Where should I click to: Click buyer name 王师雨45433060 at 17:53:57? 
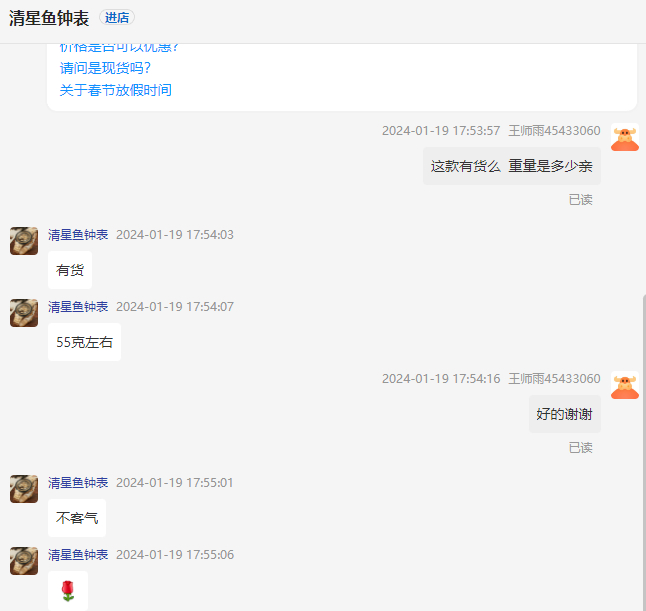(554, 131)
